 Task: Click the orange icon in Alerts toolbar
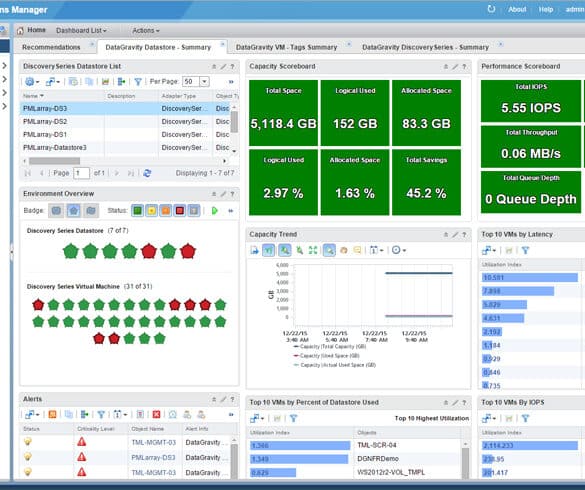coord(53,414)
